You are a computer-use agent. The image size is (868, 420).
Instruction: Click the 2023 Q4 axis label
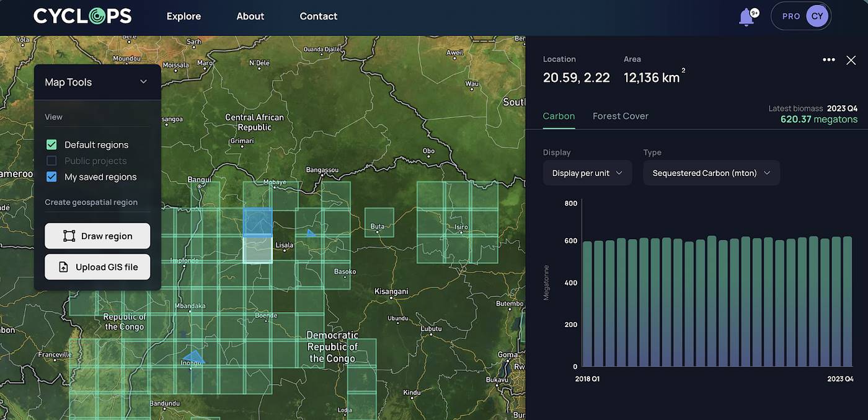tap(840, 378)
